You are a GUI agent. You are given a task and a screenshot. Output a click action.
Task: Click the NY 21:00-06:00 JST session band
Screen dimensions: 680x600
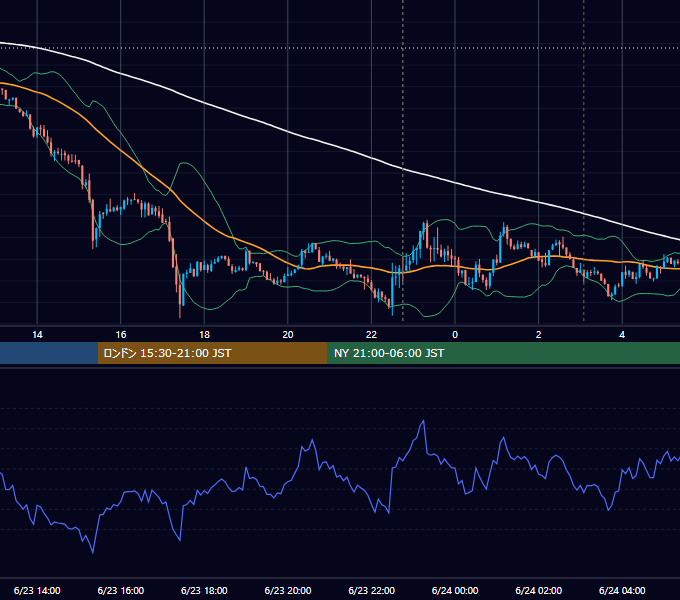503,353
